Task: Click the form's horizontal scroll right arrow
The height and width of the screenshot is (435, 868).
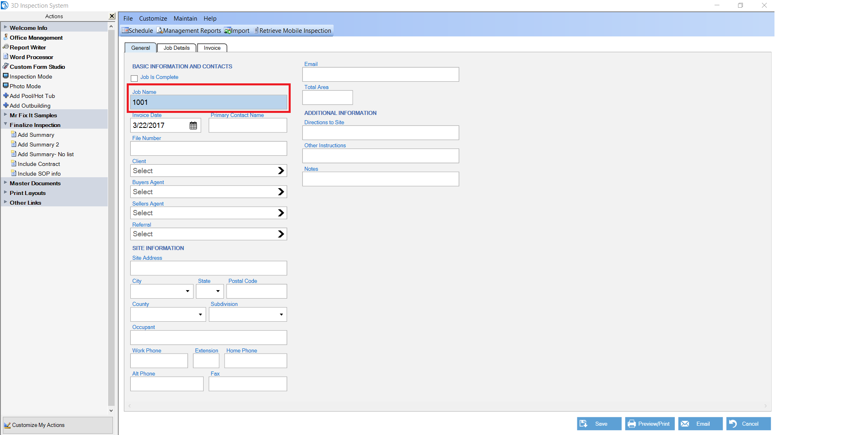Action: [x=765, y=406]
